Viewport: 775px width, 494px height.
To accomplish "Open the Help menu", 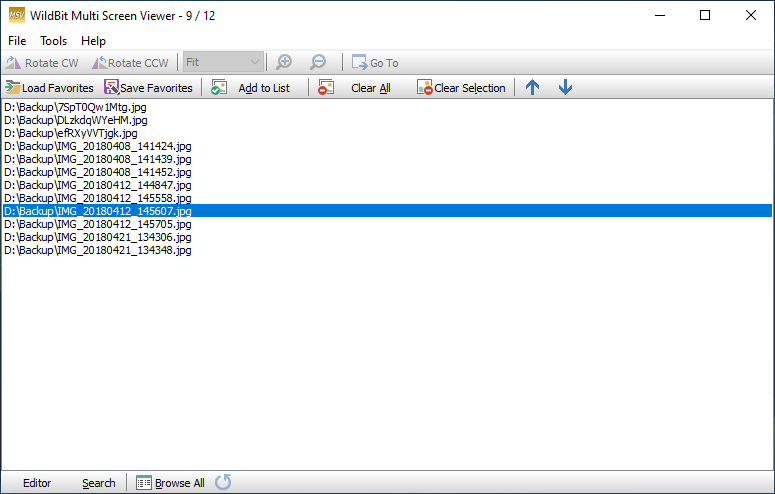I will (x=93, y=41).
